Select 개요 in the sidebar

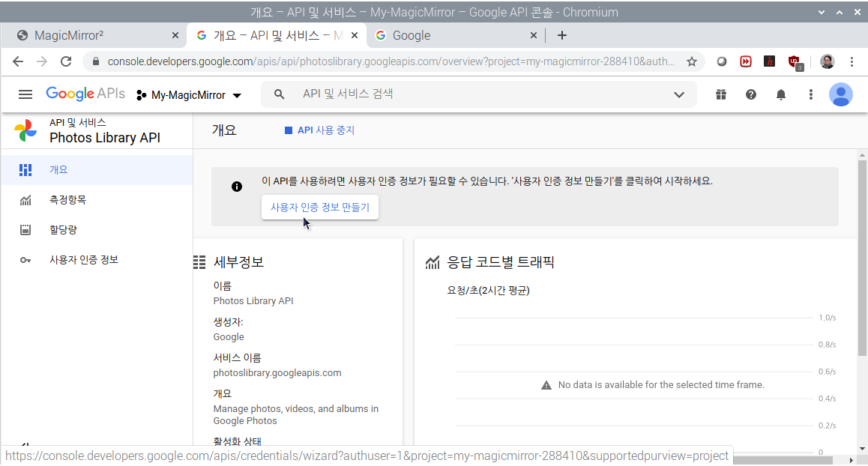point(97,170)
